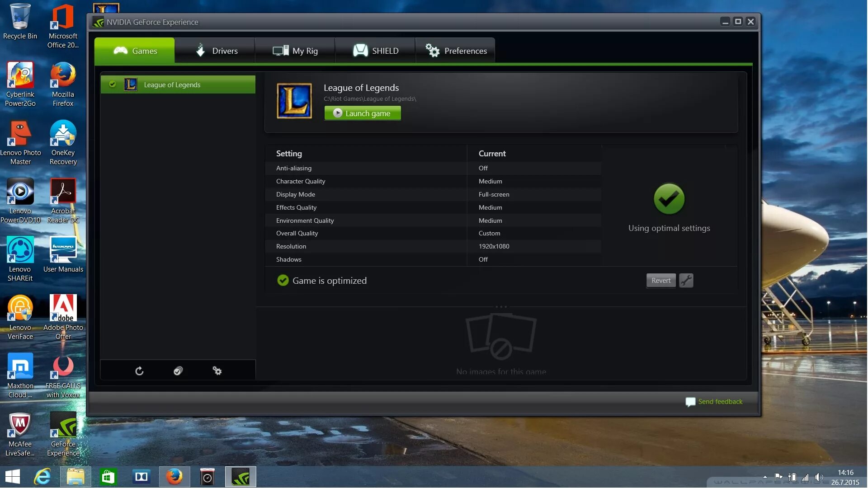Image resolution: width=868 pixels, height=488 pixels.
Task: Click the Action Center flag tray icon
Action: (x=778, y=477)
